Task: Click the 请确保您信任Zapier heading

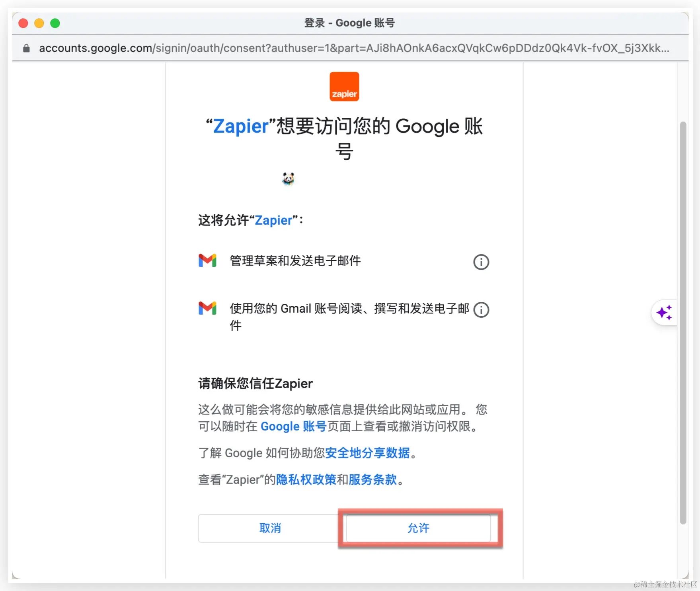Action: 255,384
